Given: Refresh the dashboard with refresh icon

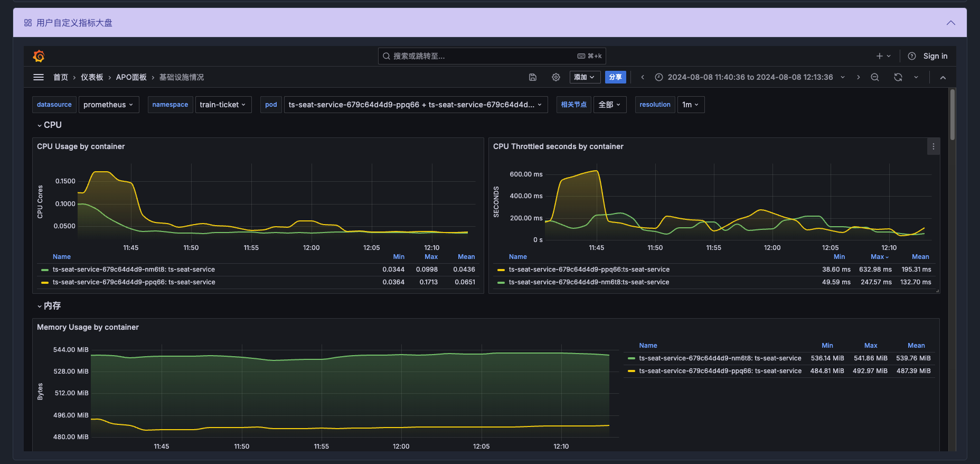Looking at the screenshot, I should 898,77.
